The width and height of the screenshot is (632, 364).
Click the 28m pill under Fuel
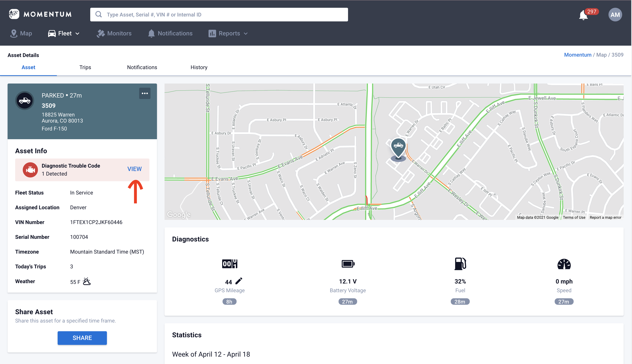[x=460, y=302]
